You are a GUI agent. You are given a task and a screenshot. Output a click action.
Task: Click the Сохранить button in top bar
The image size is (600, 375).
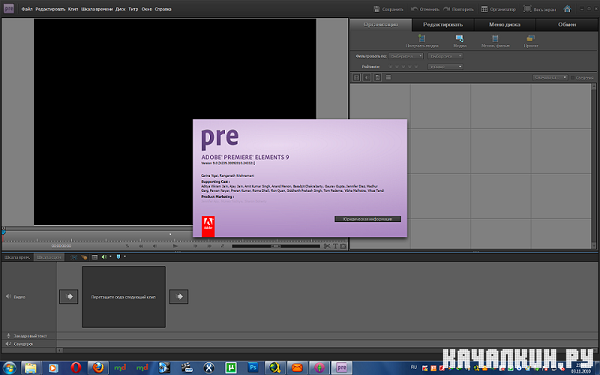click(388, 9)
